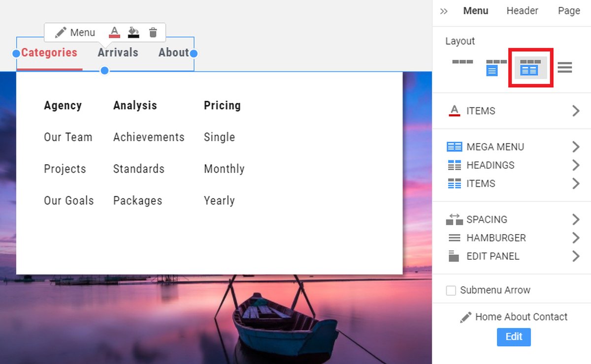Expand the MEGA MENU section
591x364 pixels.
(x=511, y=147)
